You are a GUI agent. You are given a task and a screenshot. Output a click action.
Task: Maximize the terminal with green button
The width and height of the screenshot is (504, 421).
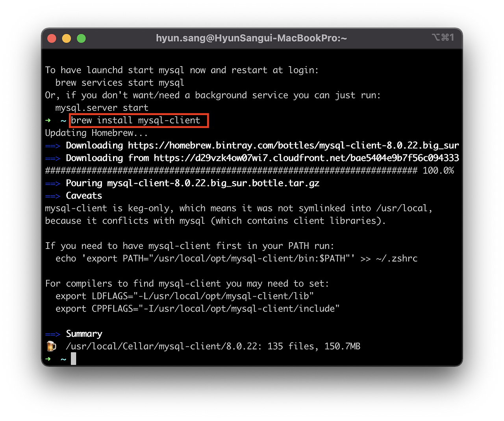tap(81, 38)
